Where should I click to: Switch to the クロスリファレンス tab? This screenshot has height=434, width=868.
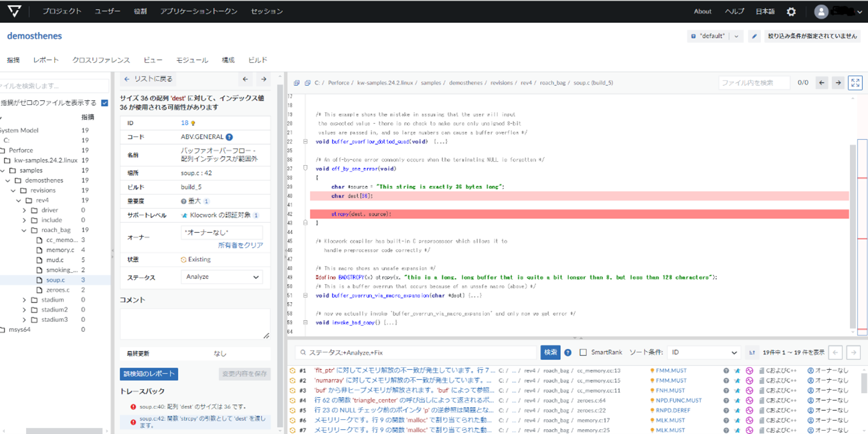click(x=101, y=60)
